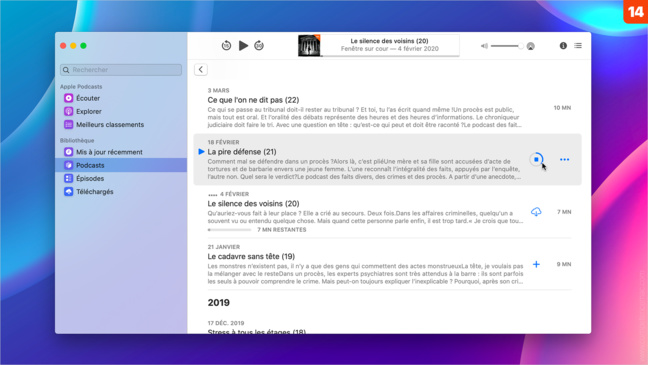Click the magnifier icon in the search field
This screenshot has width=648, height=365.
pyautogui.click(x=66, y=70)
